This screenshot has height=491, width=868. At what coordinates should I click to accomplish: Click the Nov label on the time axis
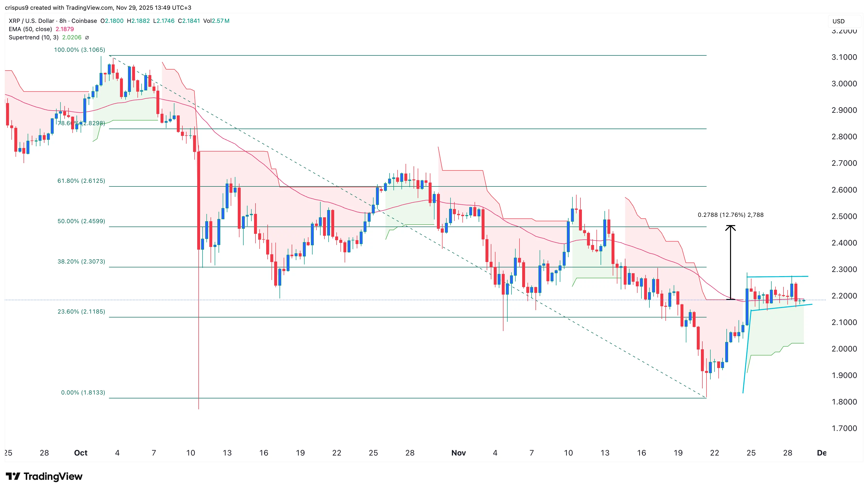[x=459, y=453]
